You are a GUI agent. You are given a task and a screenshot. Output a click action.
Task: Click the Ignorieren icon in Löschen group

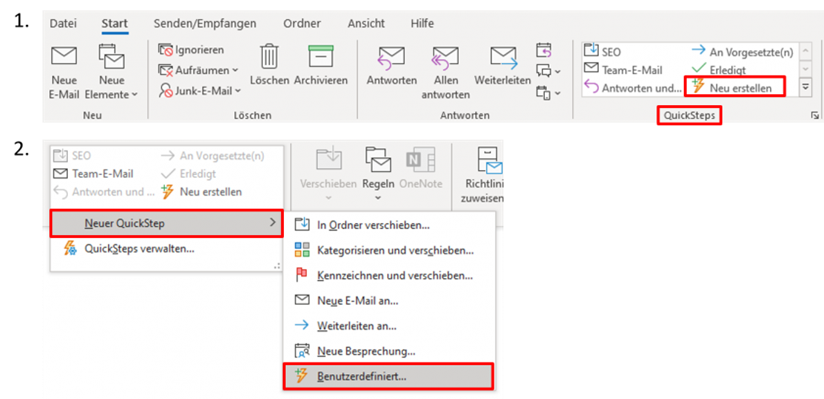coord(166,50)
